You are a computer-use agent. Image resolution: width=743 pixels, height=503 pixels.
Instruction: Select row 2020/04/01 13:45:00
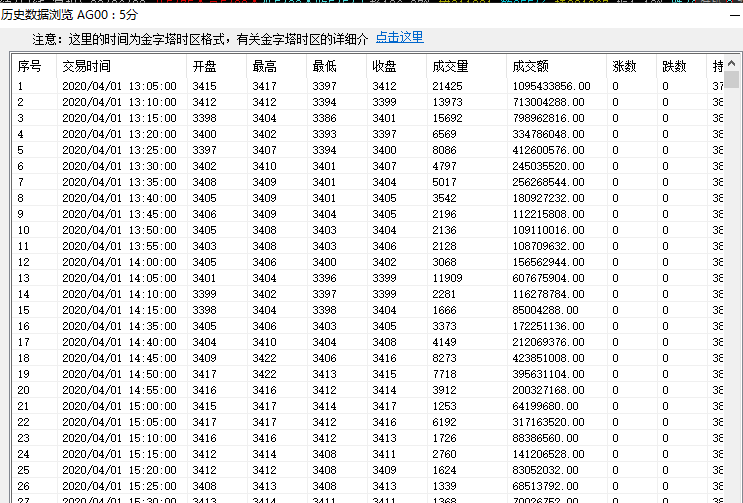coord(369,214)
